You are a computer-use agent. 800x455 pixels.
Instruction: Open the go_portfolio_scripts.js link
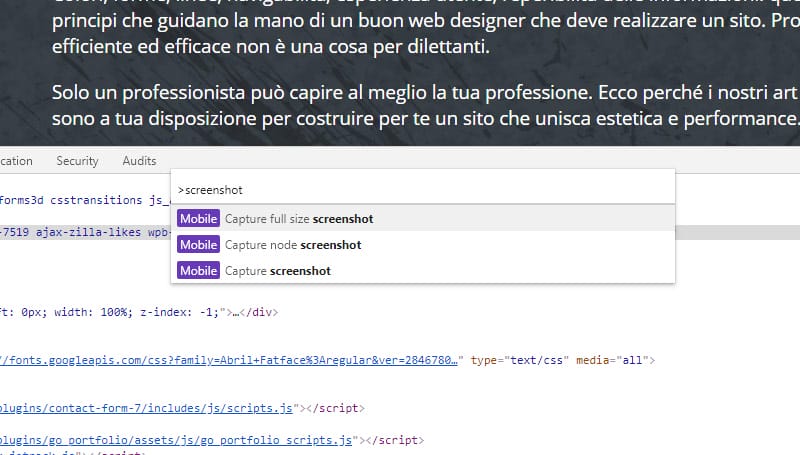(175, 439)
